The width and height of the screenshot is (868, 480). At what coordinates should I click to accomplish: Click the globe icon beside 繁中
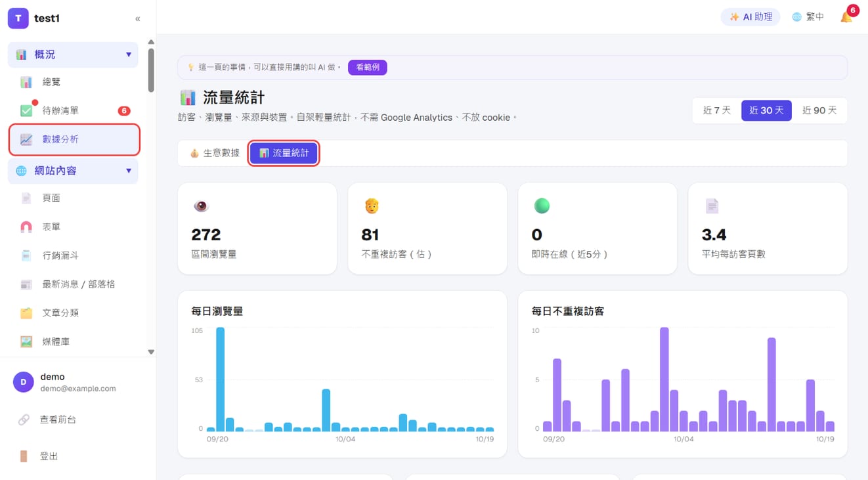[796, 17]
